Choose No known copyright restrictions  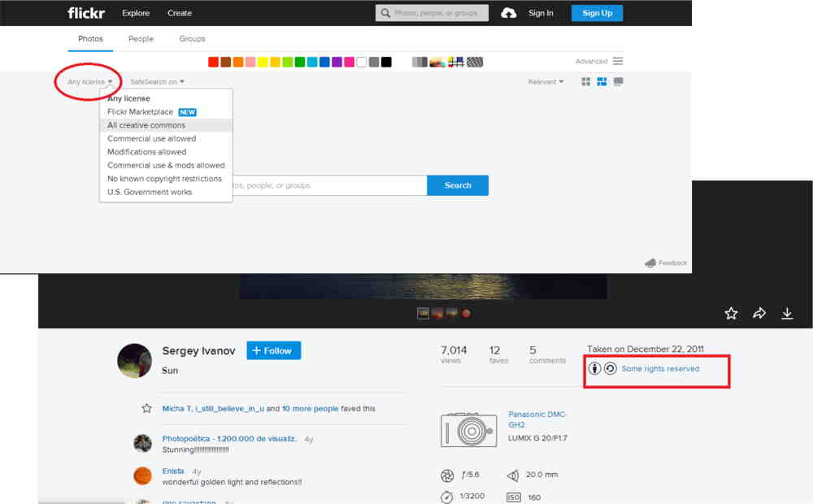pos(166,179)
